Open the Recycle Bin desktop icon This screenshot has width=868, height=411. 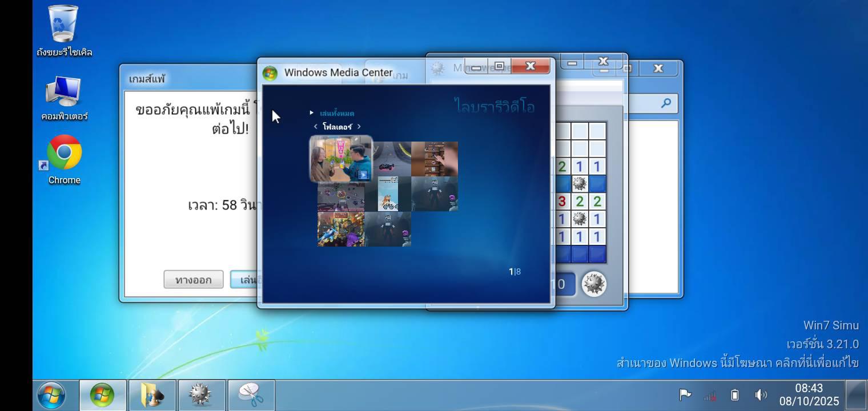click(64, 31)
